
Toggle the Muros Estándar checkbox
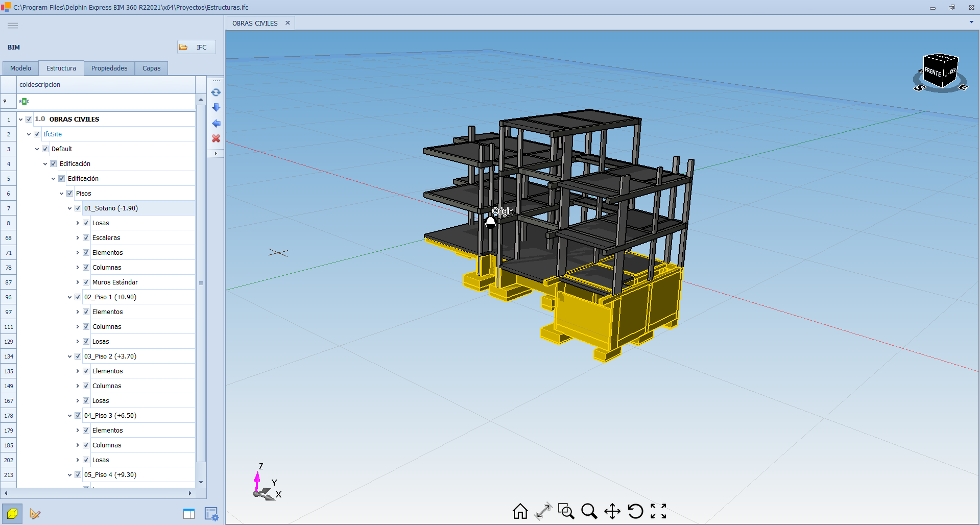[86, 282]
